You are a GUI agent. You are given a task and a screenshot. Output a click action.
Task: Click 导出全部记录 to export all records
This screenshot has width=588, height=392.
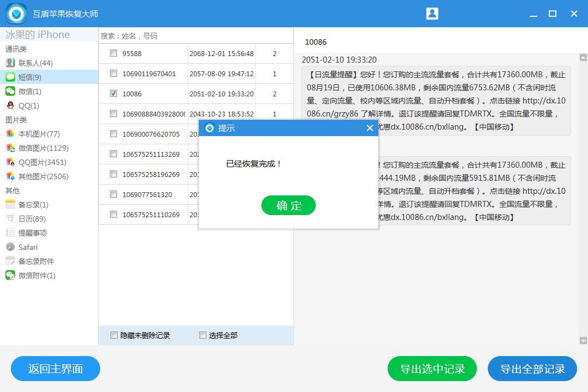coord(532,369)
